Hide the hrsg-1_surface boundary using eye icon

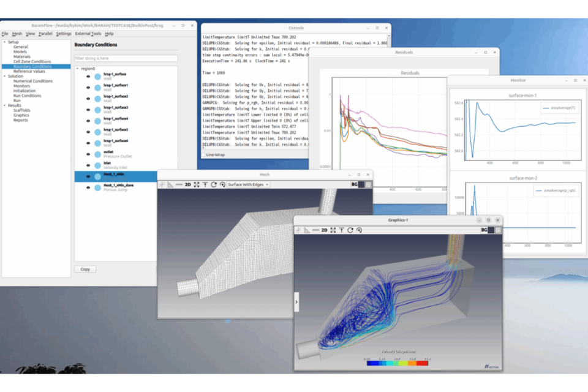[88, 77]
